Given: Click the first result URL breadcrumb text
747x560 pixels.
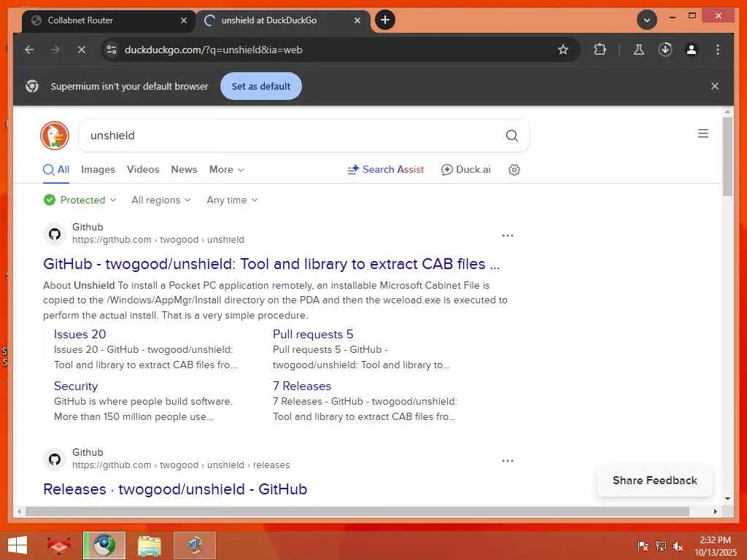Looking at the screenshot, I should (158, 239).
